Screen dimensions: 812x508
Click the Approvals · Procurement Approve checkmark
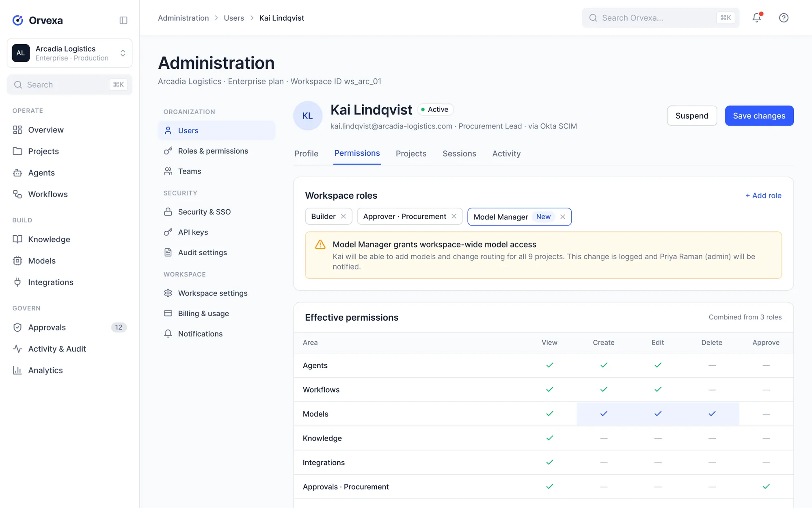766,486
